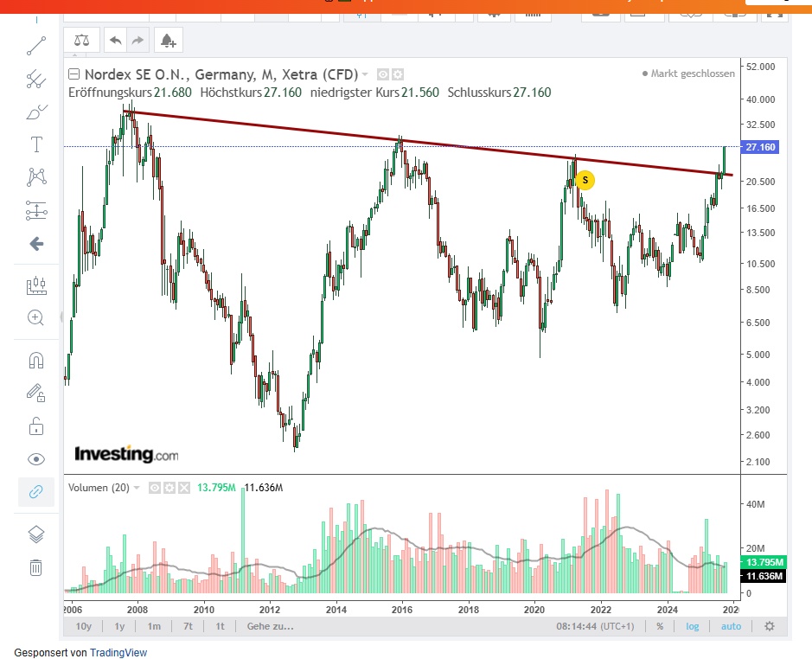Click the Eröffnungskurs 21.680 value

tap(172, 93)
